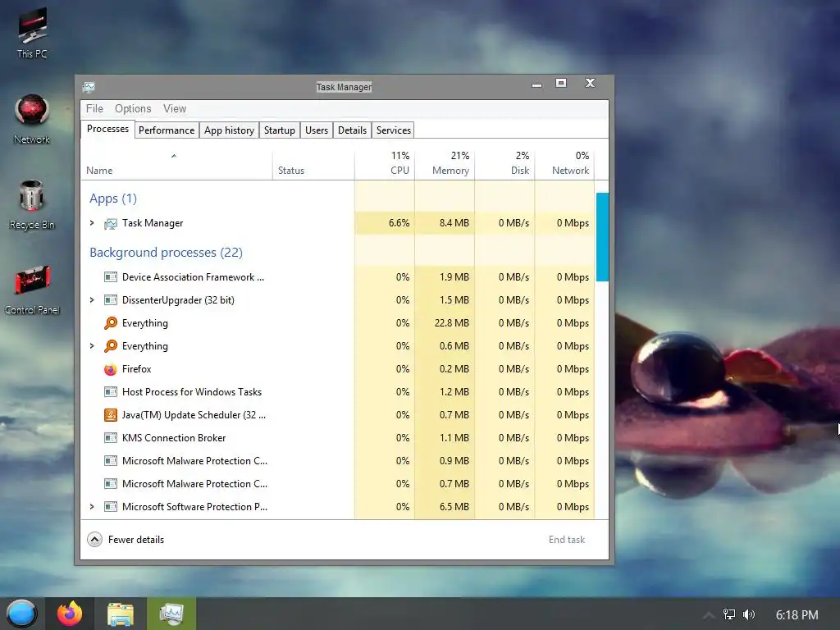The height and width of the screenshot is (630, 840).
Task: Click the End task button
Action: click(566, 540)
